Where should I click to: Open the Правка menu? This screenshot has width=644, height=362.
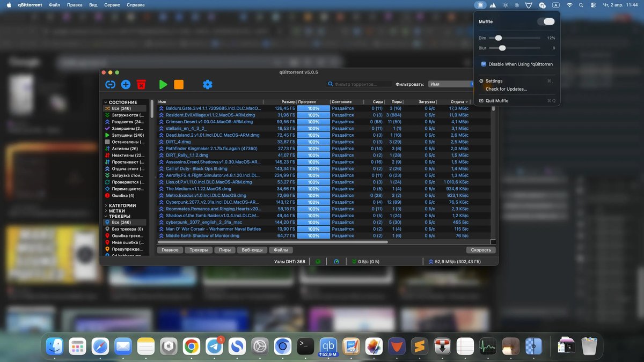(x=75, y=4)
